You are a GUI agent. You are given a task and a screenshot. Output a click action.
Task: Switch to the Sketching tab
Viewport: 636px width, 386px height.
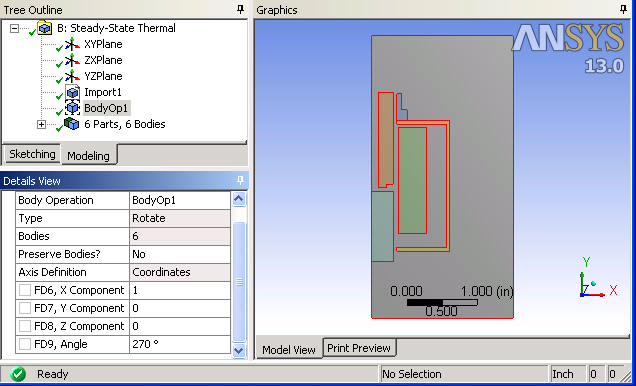32,154
